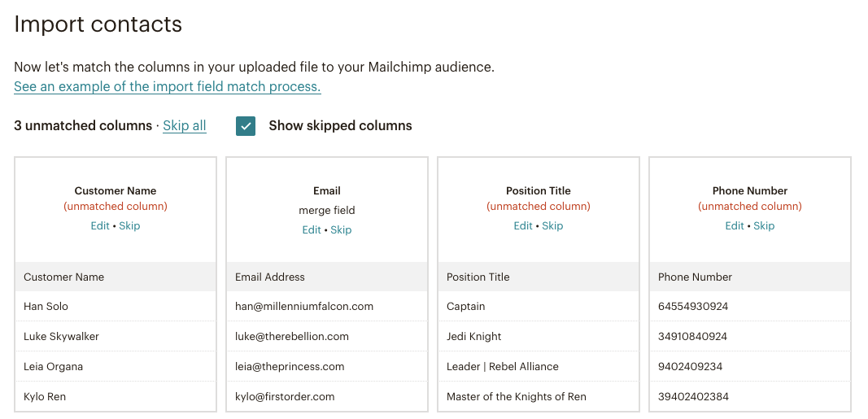Uncheck the Show skipped columns checkbox
868x419 pixels.
click(x=246, y=126)
